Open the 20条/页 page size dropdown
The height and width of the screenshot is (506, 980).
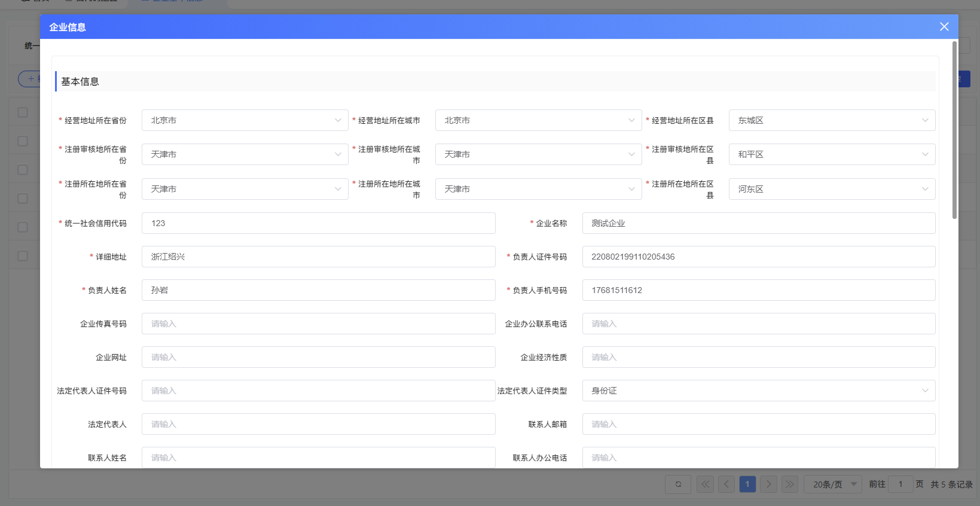click(833, 484)
